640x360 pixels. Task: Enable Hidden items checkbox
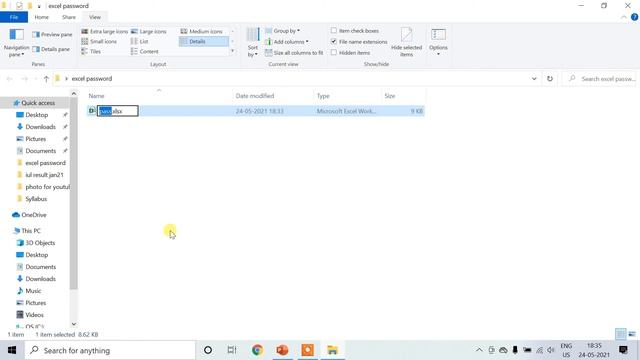(334, 53)
